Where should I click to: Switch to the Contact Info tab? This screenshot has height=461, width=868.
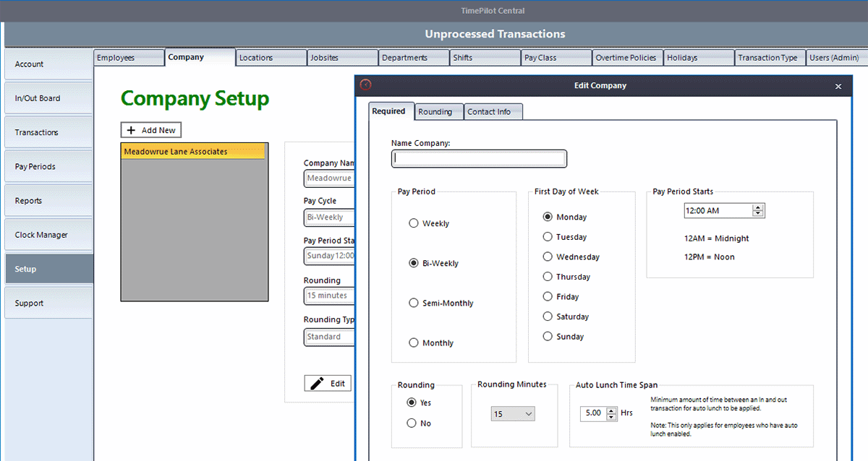[493, 111]
